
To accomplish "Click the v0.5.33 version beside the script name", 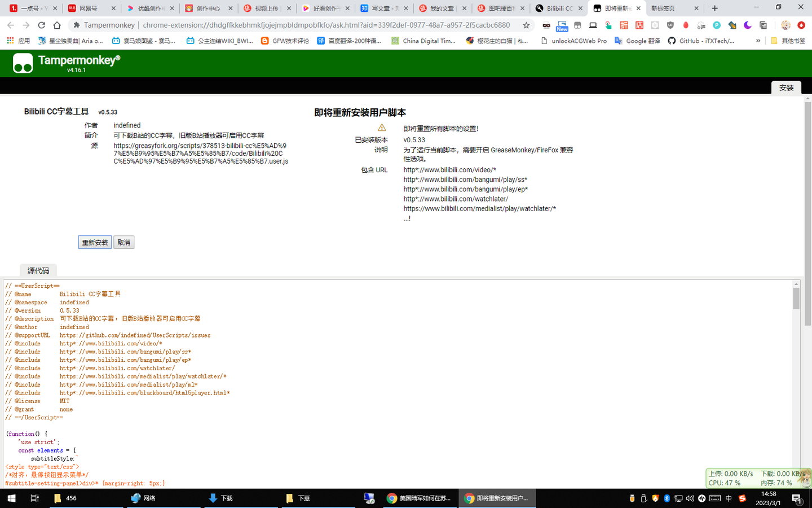I will (108, 112).
